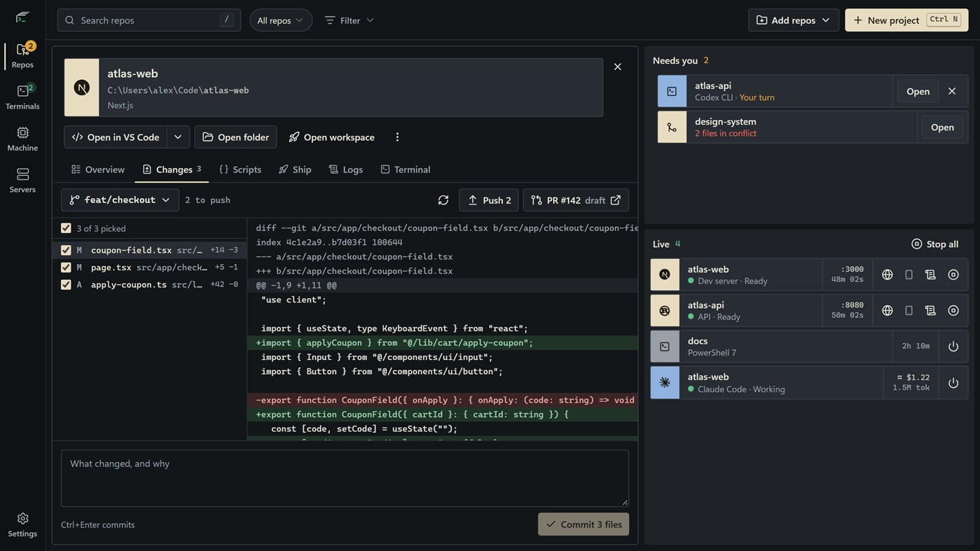Open the more options kebab menu
980x551 pixels.
[x=397, y=137]
